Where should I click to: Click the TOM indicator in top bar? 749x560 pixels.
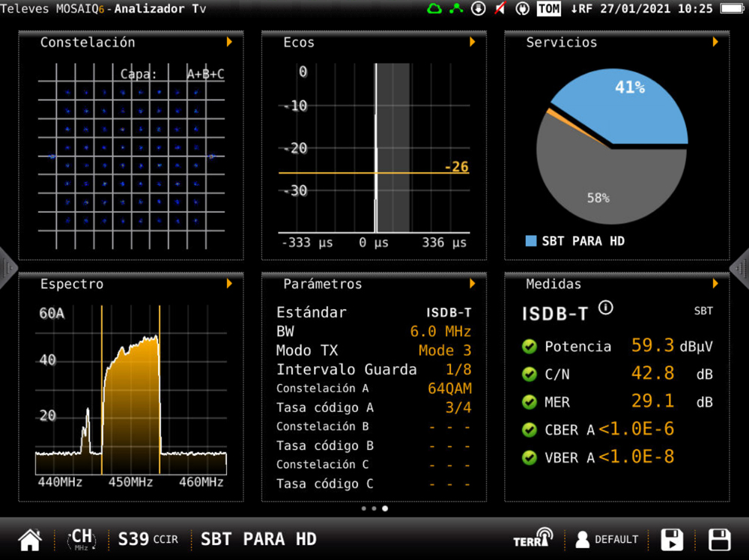549,8
